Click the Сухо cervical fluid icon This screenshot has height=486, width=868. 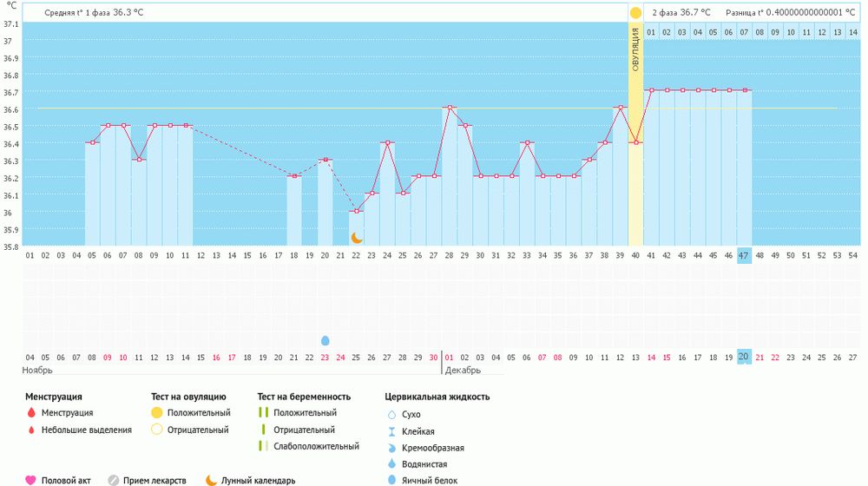[391, 415]
